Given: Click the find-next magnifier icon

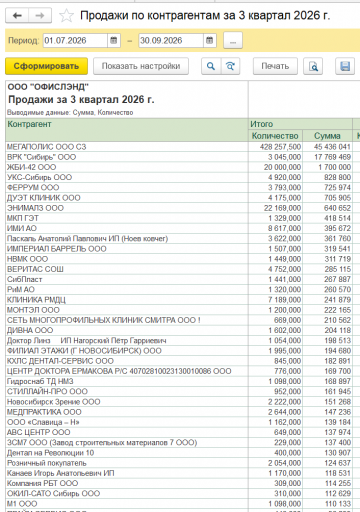Looking at the screenshot, I should (230, 66).
